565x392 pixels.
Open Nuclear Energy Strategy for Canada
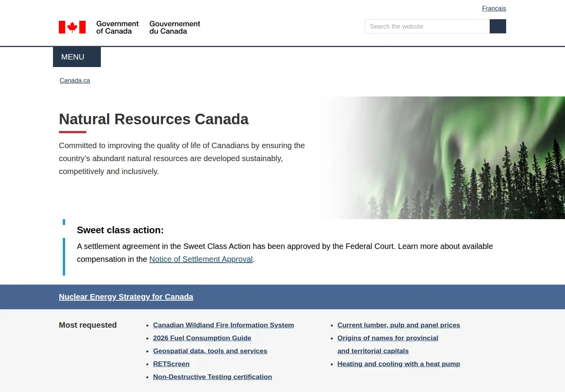(x=126, y=297)
